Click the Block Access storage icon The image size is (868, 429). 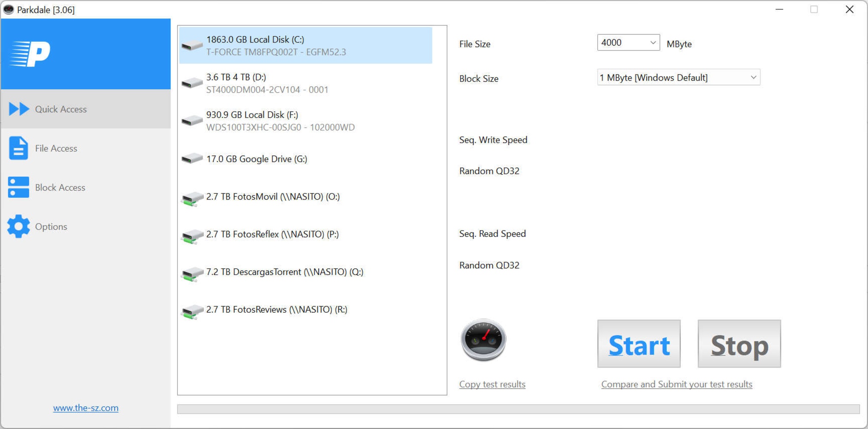click(x=18, y=187)
